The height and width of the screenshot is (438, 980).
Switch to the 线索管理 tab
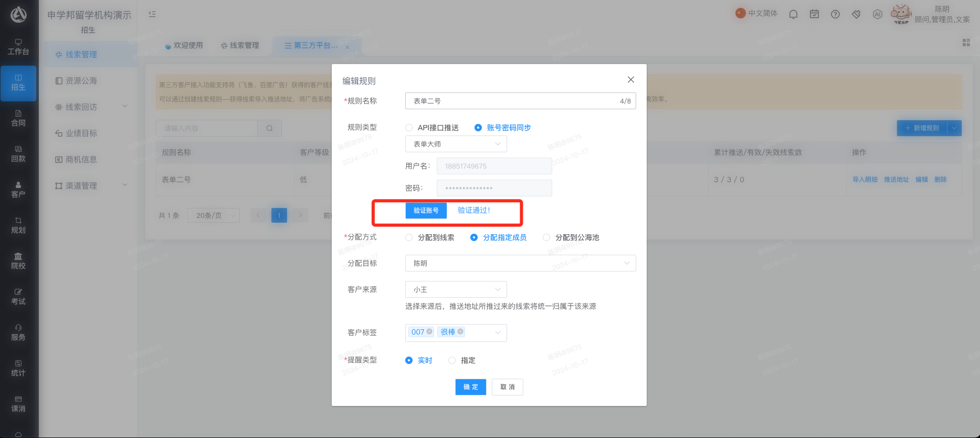pos(240,46)
